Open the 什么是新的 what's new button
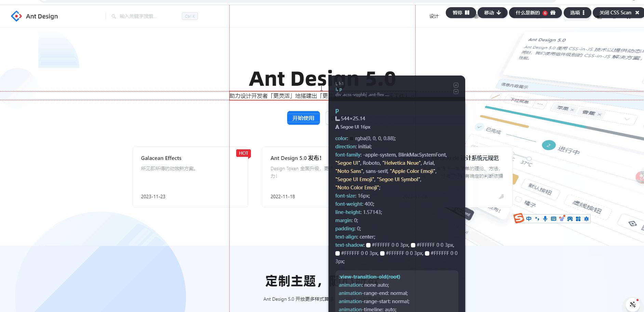644x312 pixels. pos(535,13)
